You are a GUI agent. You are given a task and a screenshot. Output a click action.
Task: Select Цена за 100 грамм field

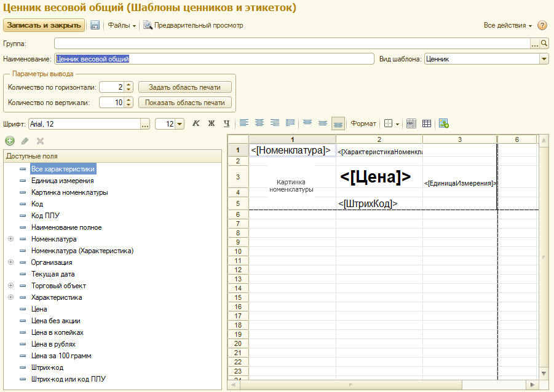[x=61, y=355]
